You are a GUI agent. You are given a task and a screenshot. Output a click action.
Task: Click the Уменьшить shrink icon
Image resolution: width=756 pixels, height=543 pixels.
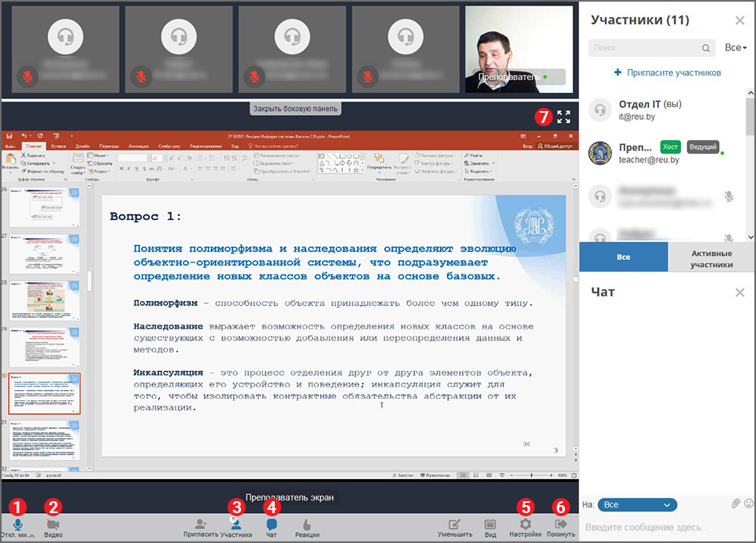[454, 524]
